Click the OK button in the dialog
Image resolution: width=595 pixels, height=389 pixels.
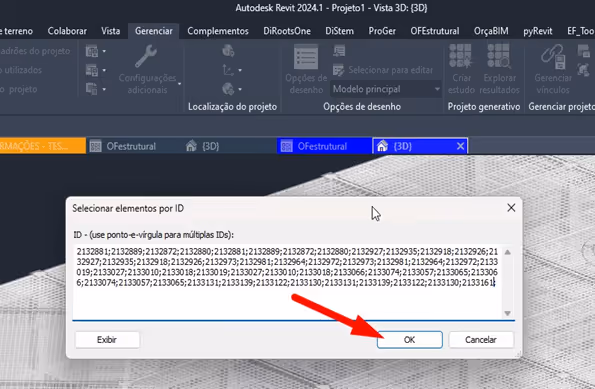(x=409, y=340)
